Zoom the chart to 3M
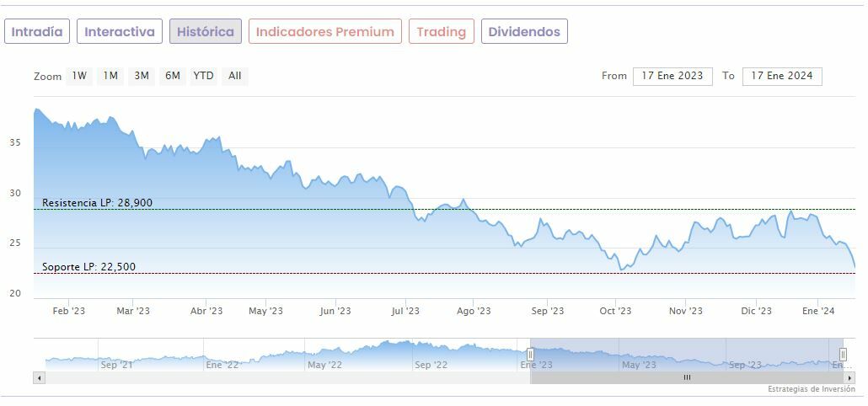 coord(142,76)
